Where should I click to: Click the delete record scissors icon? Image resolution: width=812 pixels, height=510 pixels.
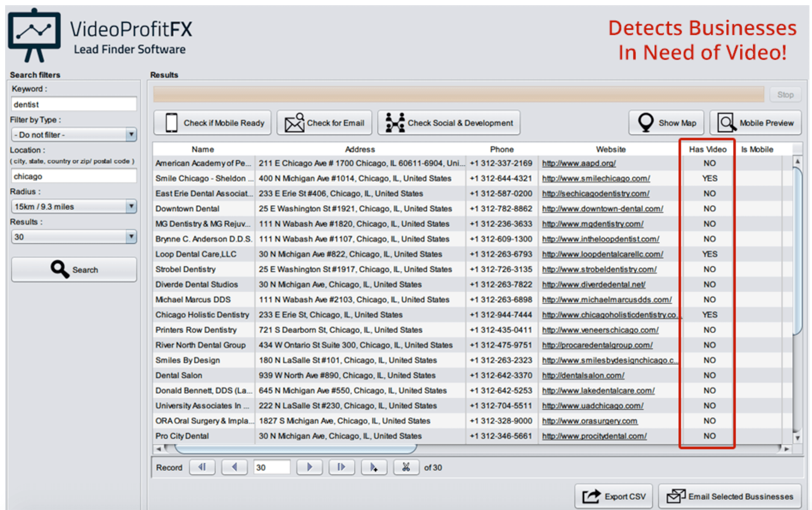406,467
